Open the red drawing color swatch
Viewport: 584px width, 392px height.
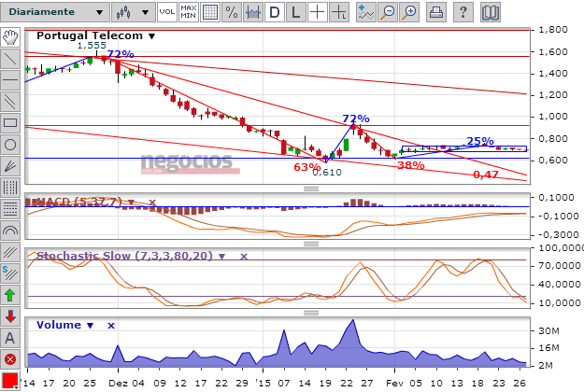(x=10, y=381)
